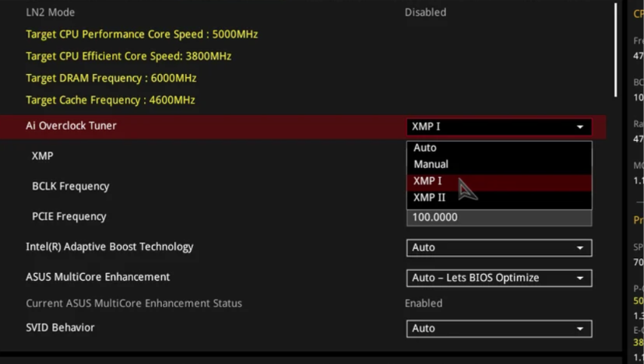Select Intel(R) Adaptive Boost Technology label

pos(110,247)
